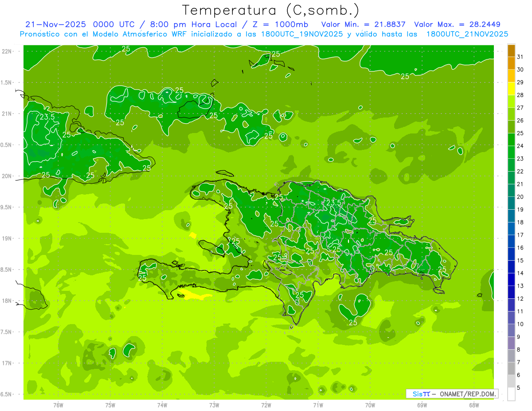Click the colorbar scale label '31'
This screenshot has height=411, width=532.
point(520,57)
